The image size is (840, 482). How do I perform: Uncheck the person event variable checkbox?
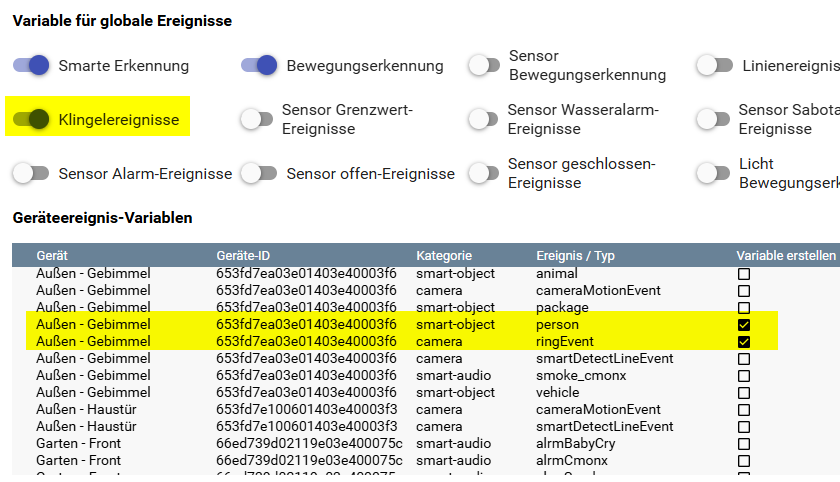[743, 325]
